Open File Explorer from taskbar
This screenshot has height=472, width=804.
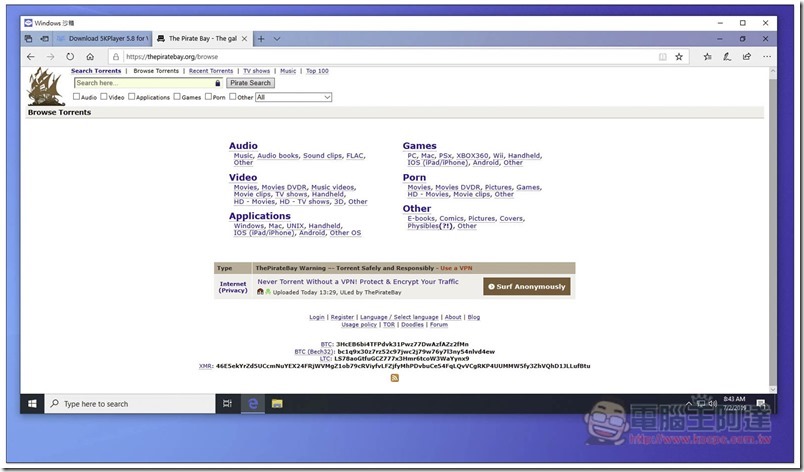point(277,404)
